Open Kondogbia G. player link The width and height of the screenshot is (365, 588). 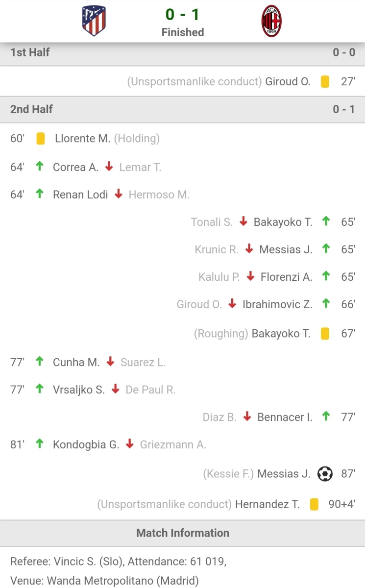coord(86,444)
